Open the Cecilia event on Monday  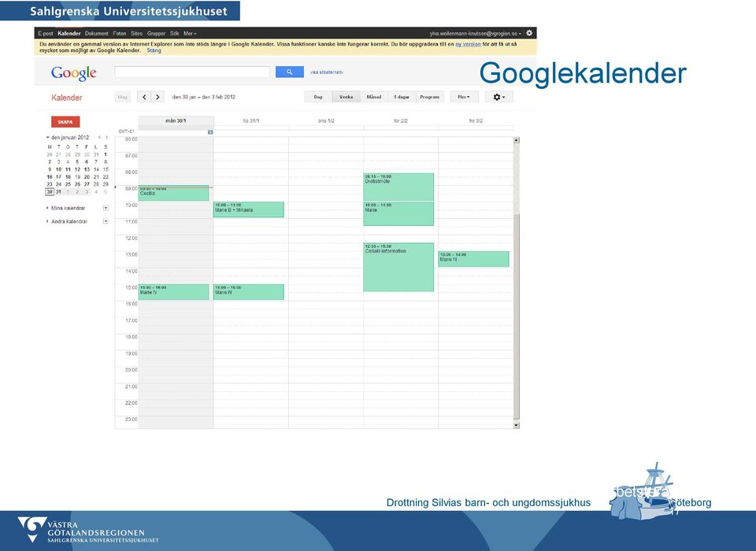coord(173,194)
